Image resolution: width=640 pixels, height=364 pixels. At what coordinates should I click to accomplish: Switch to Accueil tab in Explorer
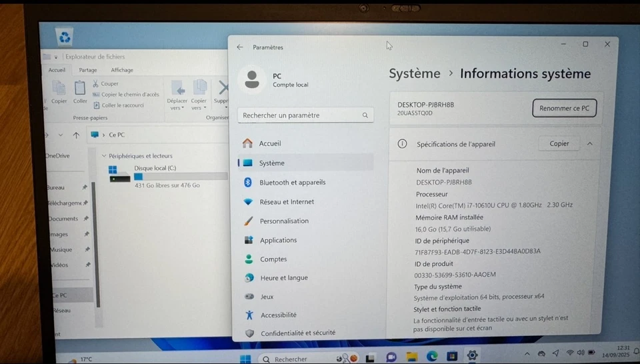[x=57, y=70]
